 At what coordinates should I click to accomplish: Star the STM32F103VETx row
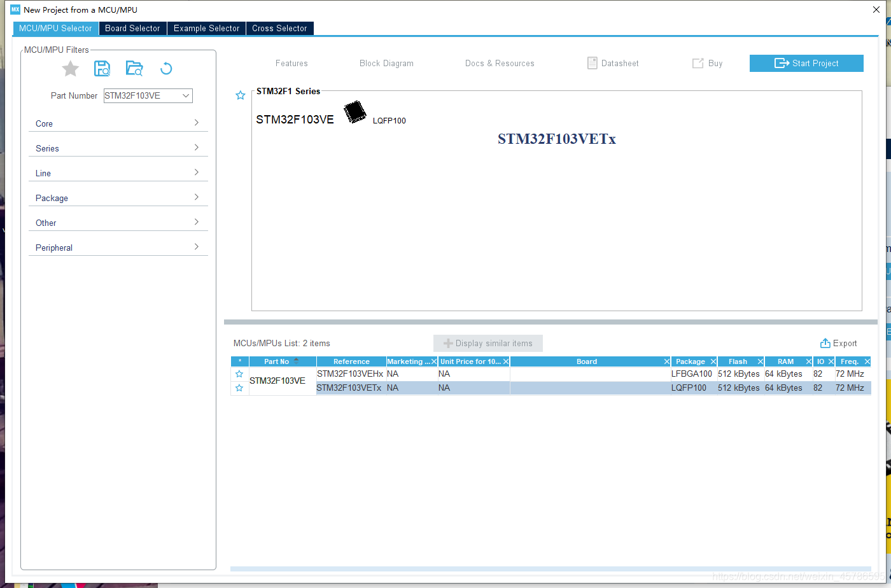[239, 388]
